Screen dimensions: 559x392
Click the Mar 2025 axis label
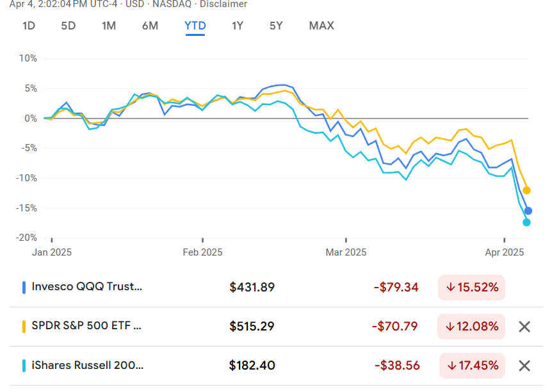click(x=346, y=252)
